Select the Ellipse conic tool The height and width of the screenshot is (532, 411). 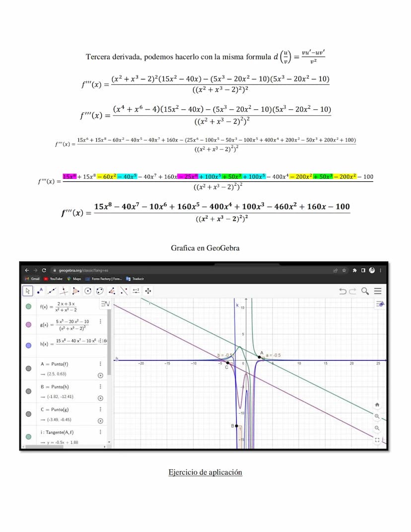coord(100,291)
